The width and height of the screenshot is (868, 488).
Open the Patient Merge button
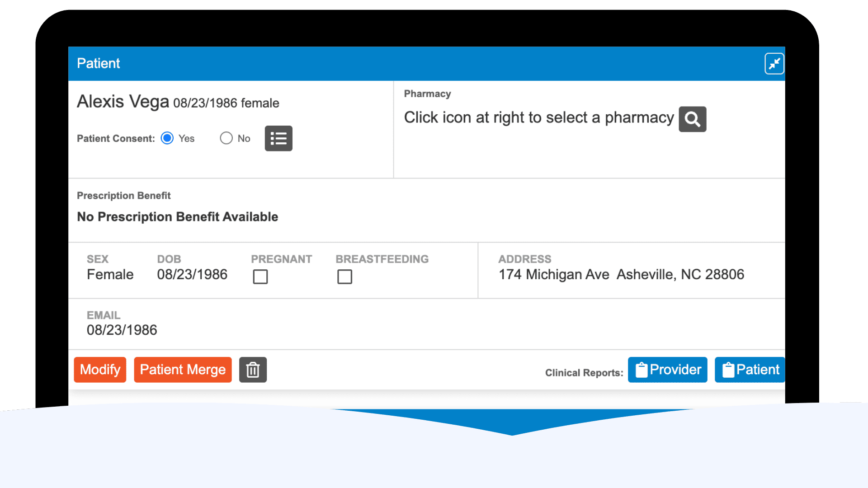click(183, 370)
